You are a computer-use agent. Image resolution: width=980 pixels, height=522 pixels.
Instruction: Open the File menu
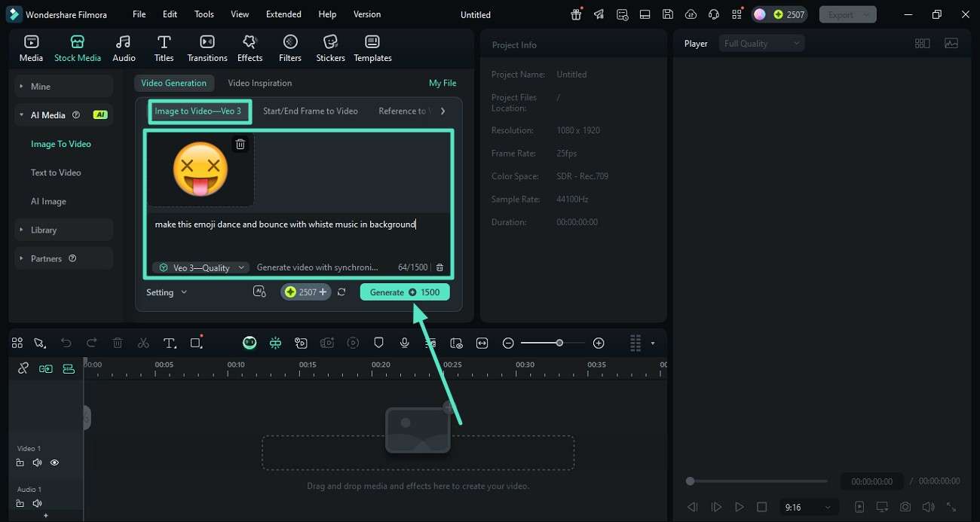tap(139, 14)
